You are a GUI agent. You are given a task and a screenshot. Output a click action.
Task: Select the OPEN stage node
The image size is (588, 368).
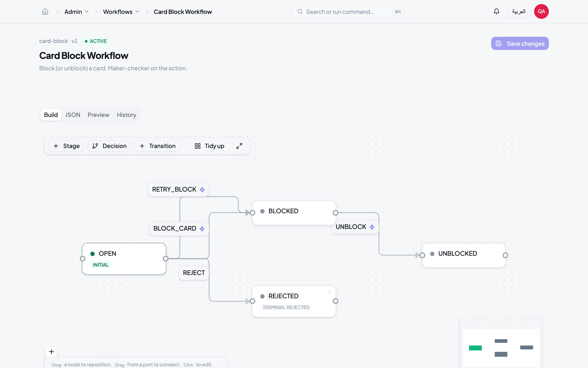pyautogui.click(x=124, y=259)
